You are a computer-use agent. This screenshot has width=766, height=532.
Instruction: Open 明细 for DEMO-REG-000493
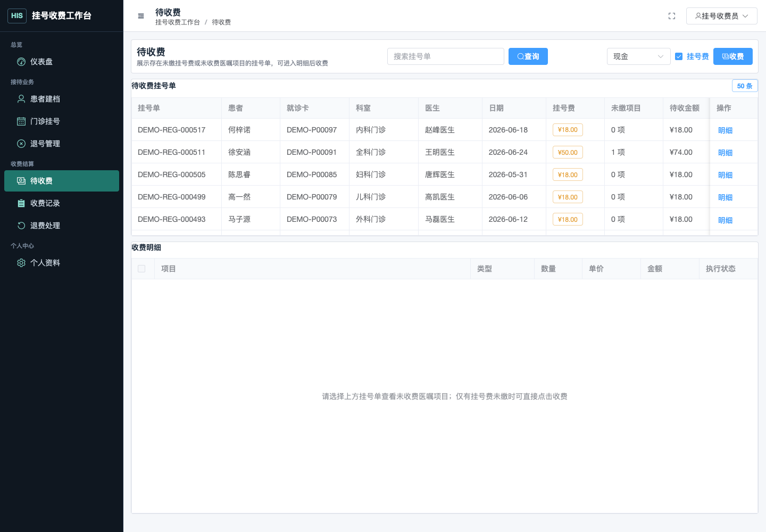(725, 220)
